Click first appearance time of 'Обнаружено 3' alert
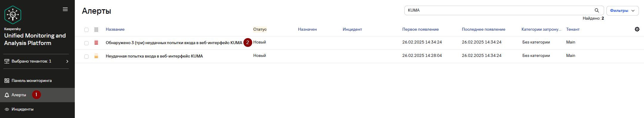Screen dimensions: 644x118 click(x=422, y=42)
